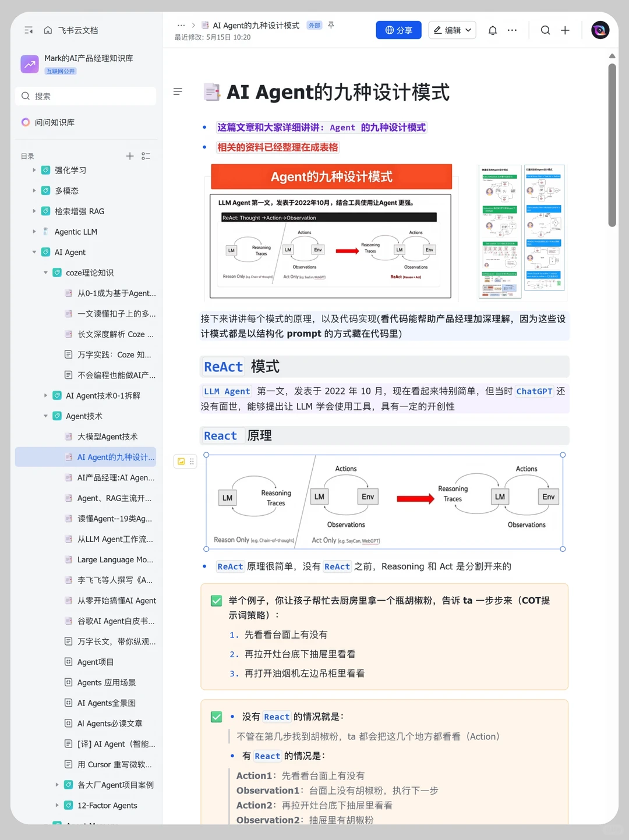Collapse the coze理论知识 folder

(x=45, y=272)
